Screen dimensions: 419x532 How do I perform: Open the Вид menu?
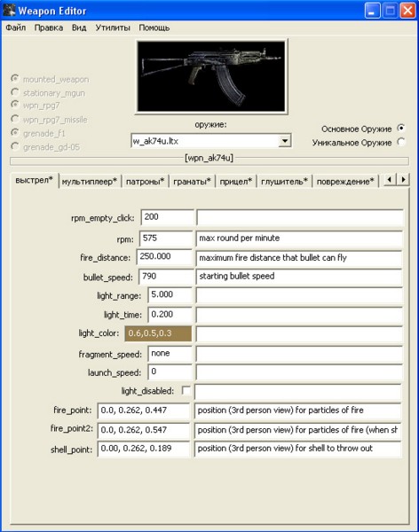79,27
